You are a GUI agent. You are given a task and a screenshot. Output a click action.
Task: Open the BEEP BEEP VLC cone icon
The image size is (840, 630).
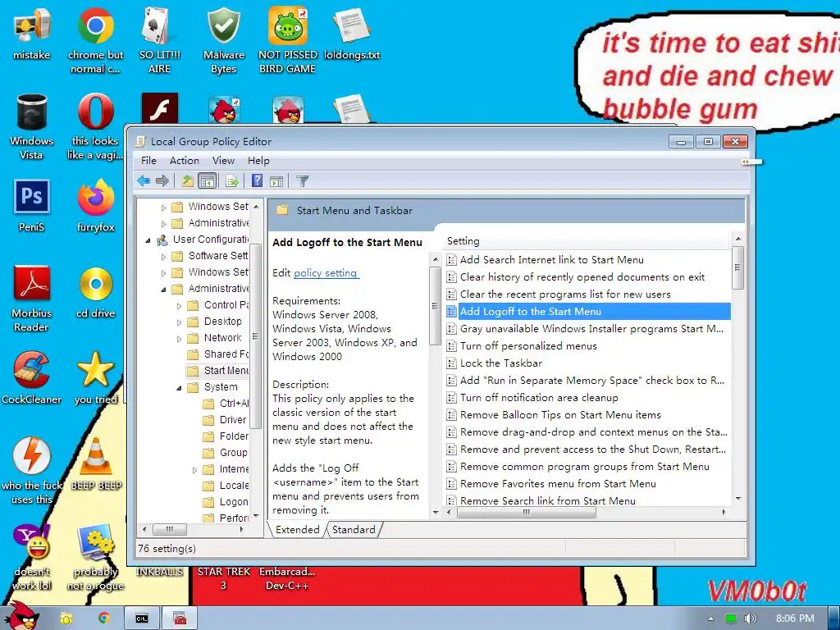[96, 463]
